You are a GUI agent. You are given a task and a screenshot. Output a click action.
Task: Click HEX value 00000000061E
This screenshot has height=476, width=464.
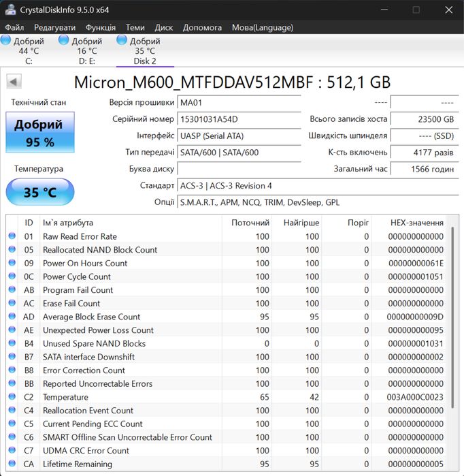click(416, 264)
